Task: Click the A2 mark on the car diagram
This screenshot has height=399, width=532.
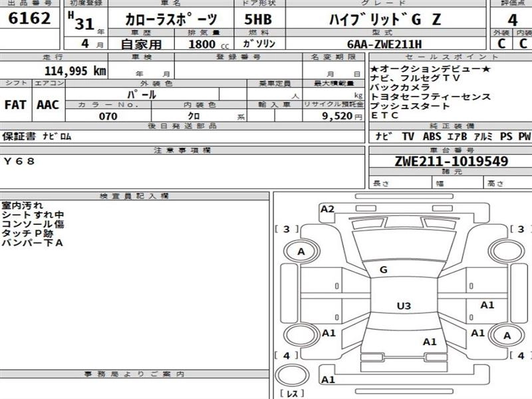Action: click(327, 209)
